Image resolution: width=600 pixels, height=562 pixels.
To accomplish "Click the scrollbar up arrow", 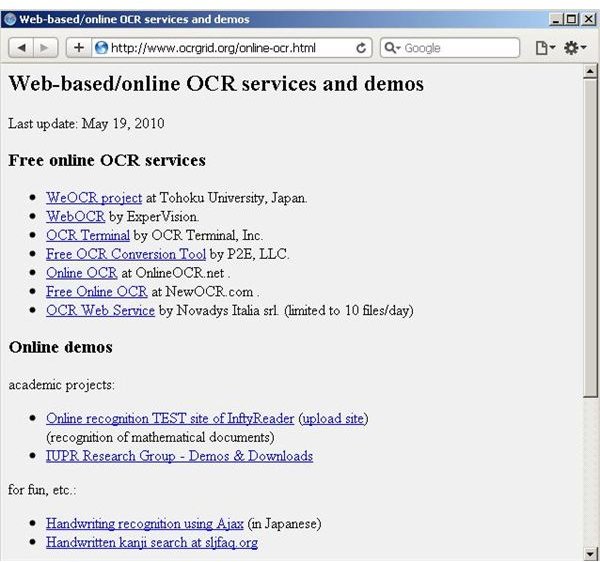I will (x=590, y=71).
